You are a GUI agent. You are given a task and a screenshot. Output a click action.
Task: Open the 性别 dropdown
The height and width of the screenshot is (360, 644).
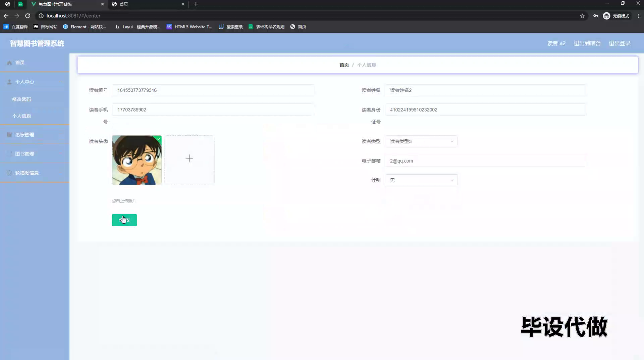421,180
